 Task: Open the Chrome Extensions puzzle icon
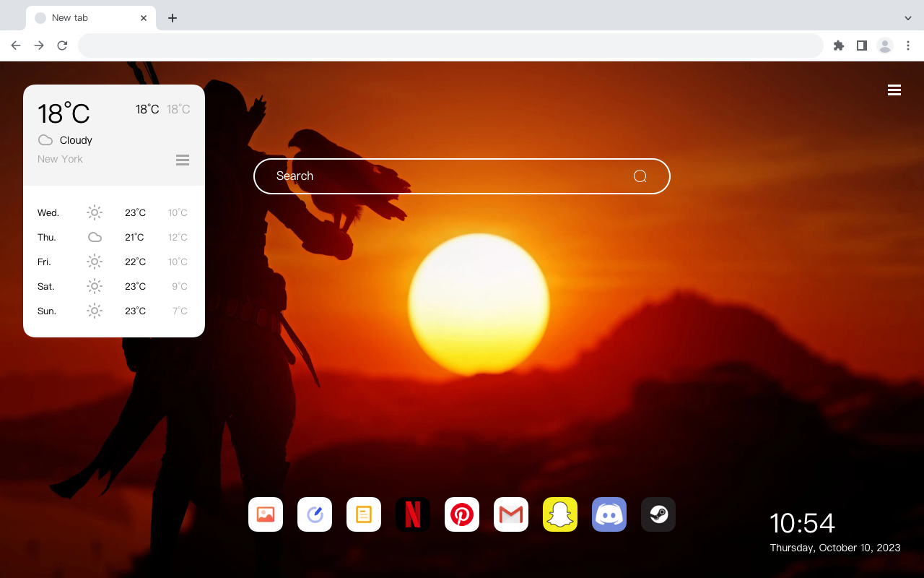pos(839,46)
